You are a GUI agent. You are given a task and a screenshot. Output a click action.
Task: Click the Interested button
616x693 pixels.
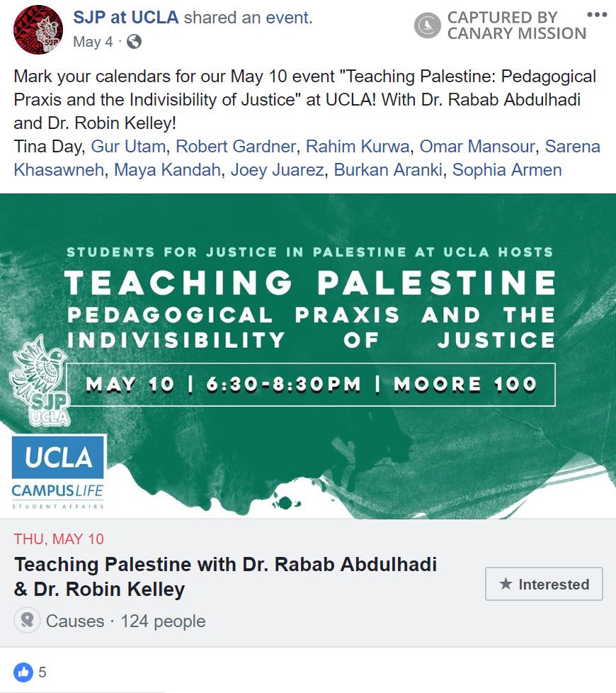(x=544, y=584)
